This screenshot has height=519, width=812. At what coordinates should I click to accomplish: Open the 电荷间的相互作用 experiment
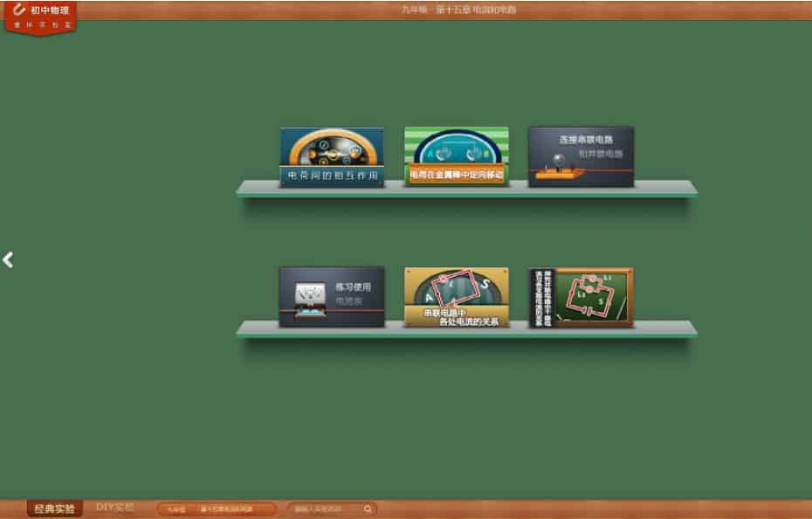332,158
